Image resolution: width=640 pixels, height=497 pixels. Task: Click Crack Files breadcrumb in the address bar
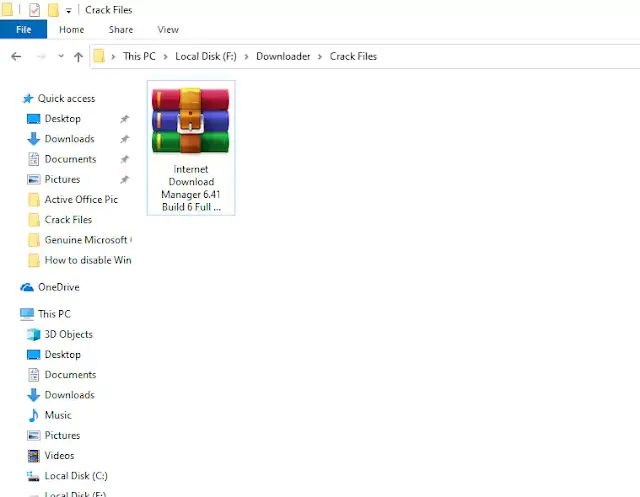(353, 56)
